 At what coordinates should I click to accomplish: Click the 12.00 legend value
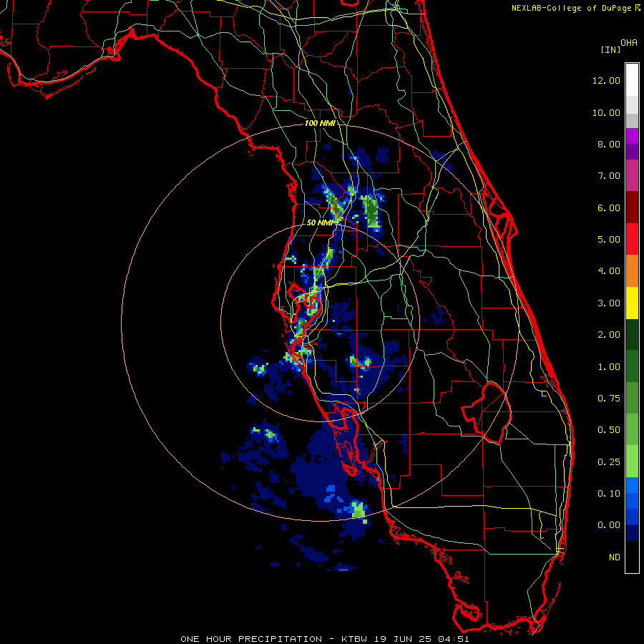(x=606, y=80)
